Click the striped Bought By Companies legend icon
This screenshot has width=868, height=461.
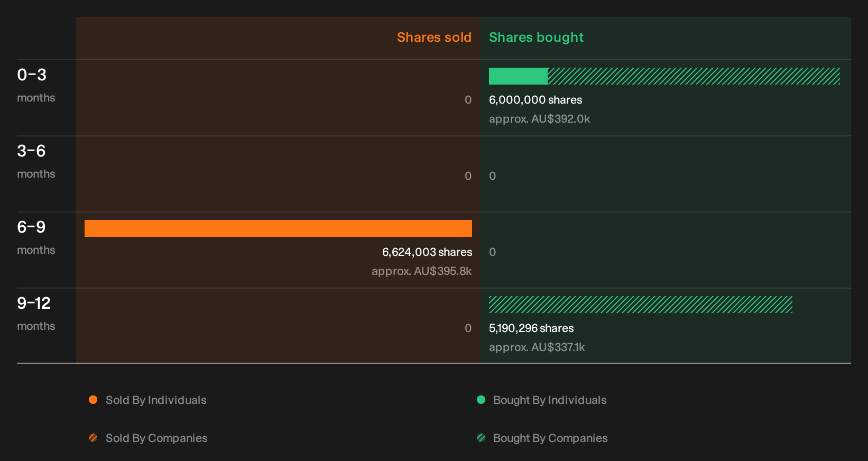tap(481, 438)
